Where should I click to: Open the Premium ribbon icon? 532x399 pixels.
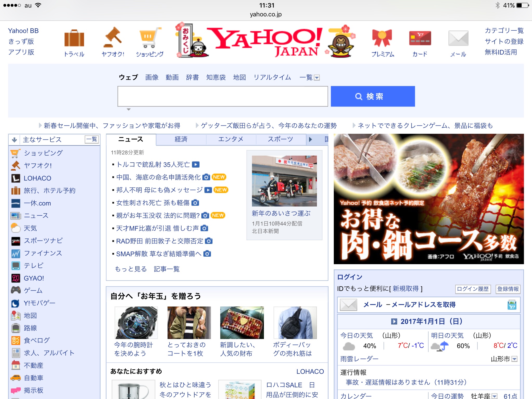click(x=382, y=38)
